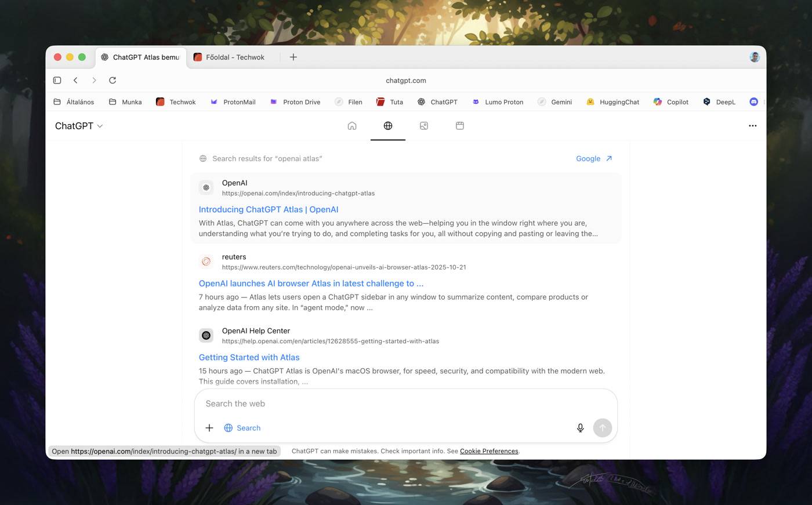812x505 pixels.
Task: Open the calendar tab icon
Action: 460,126
